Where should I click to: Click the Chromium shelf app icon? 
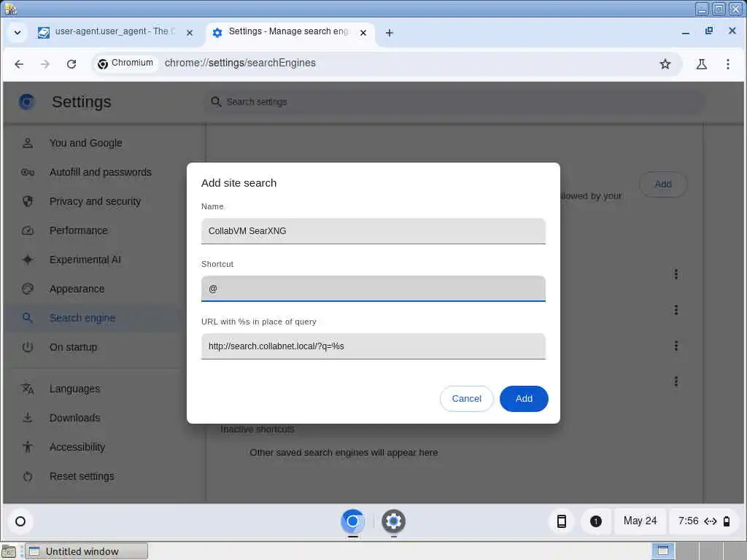click(352, 521)
